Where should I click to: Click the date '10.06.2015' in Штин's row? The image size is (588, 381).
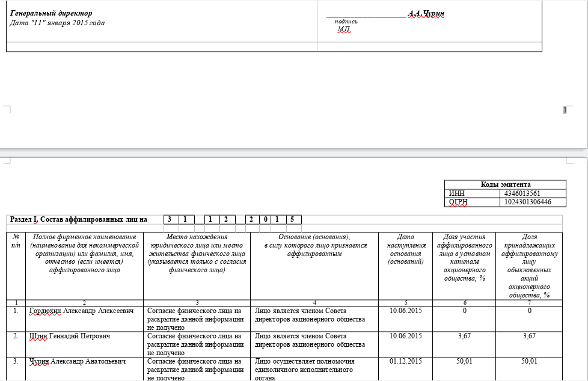405,337
